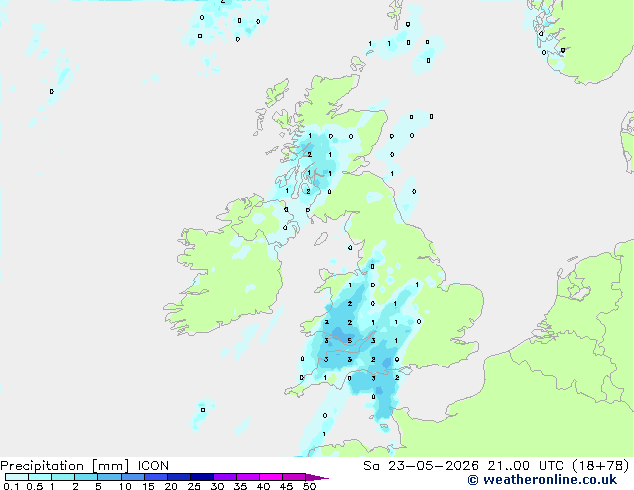Click the '5' precipitation value over Wales
634x490 pixels.
[x=350, y=341]
